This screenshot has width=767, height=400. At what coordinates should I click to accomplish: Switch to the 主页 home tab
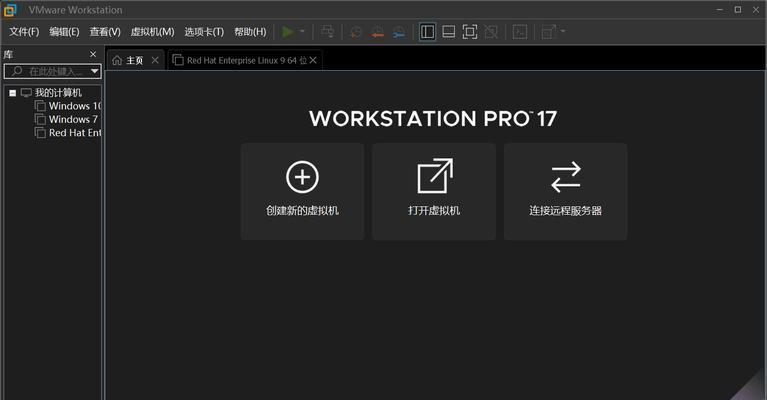135,60
